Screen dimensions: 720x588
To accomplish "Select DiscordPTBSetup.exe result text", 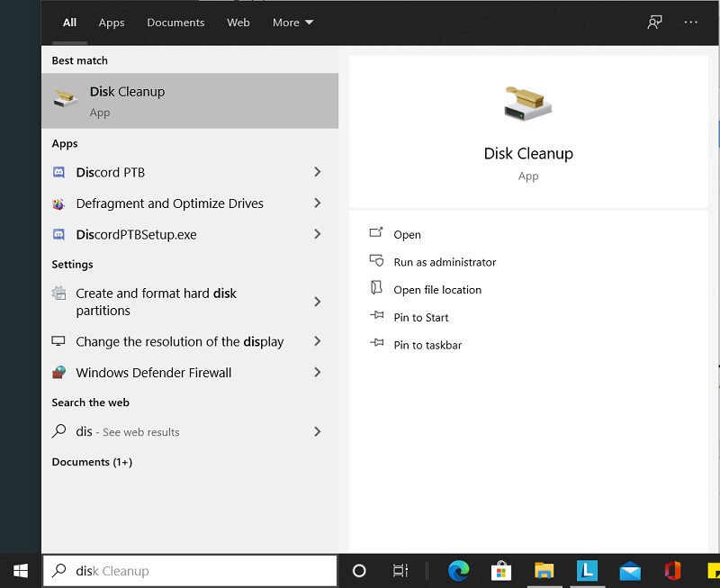I will pos(137,235).
